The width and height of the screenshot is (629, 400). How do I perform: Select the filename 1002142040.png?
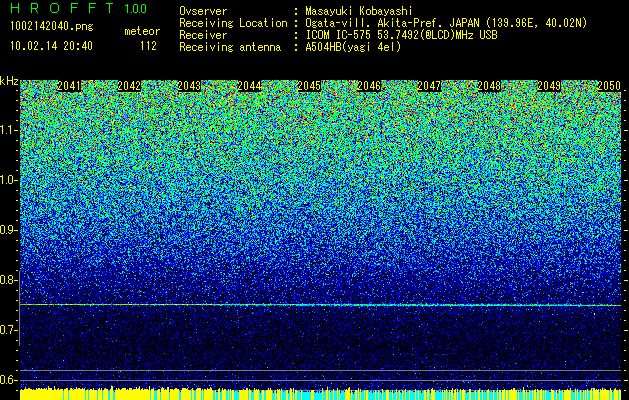click(52, 27)
